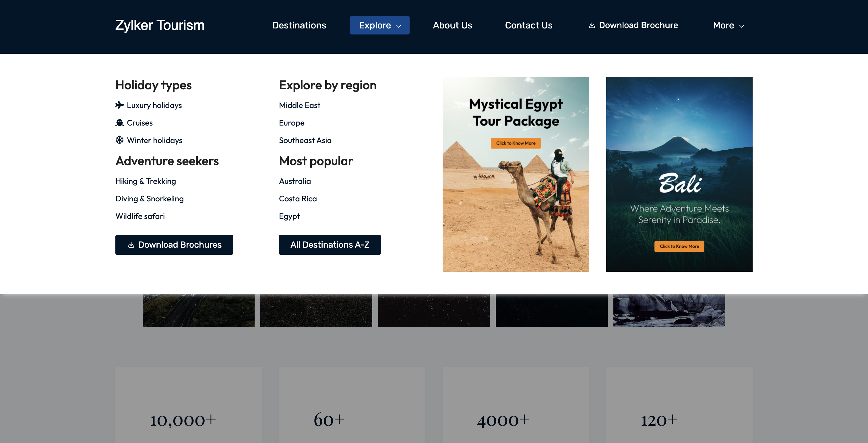Viewport: 868px width, 443px height.
Task: Click Know More on Egypt banner
Action: [515, 143]
